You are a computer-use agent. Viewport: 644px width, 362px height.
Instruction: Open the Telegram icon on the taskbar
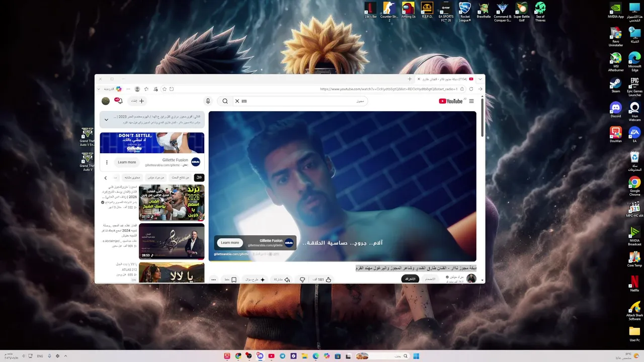282,356
